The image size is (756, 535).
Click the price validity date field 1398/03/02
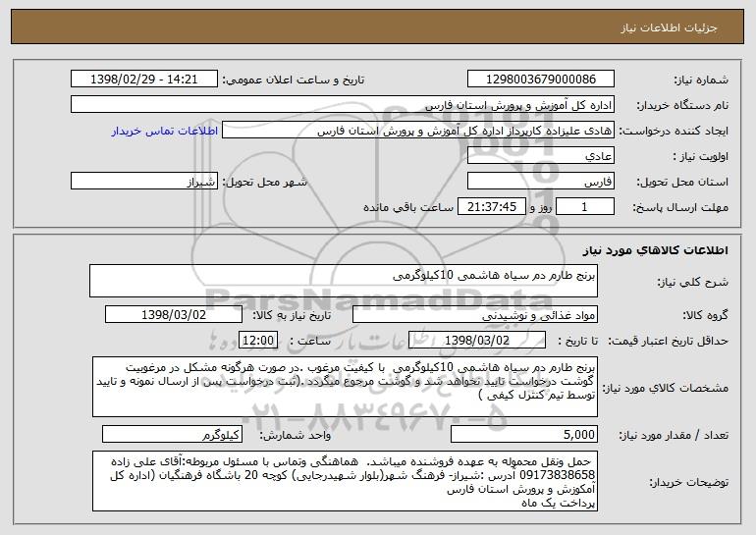click(x=477, y=341)
